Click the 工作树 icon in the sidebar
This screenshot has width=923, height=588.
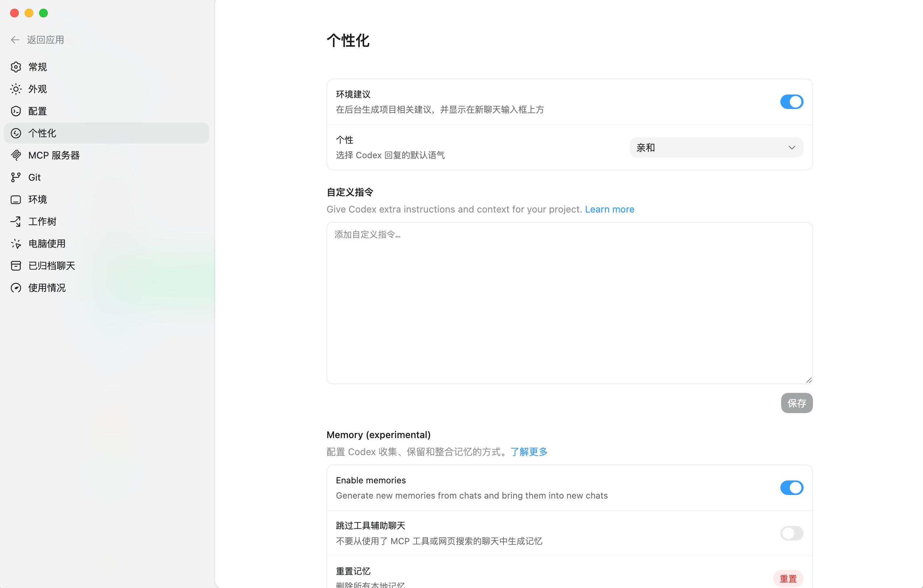coord(16,222)
